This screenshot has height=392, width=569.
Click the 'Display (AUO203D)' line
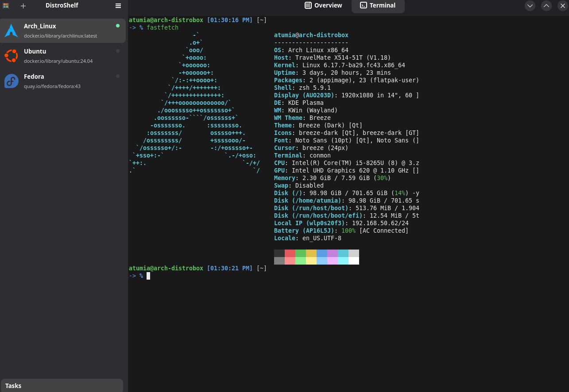(x=347, y=95)
